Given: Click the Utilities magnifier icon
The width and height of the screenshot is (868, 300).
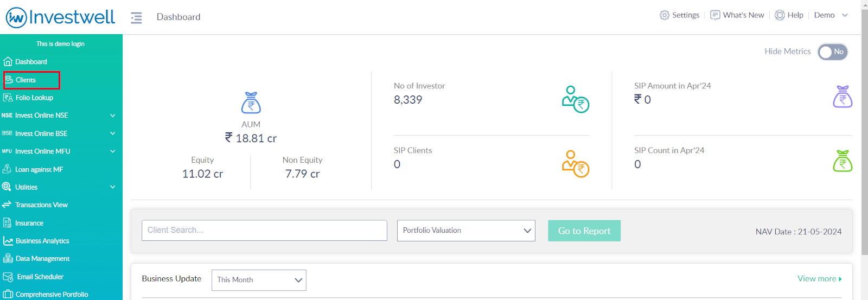Looking at the screenshot, I should pos(7,187).
